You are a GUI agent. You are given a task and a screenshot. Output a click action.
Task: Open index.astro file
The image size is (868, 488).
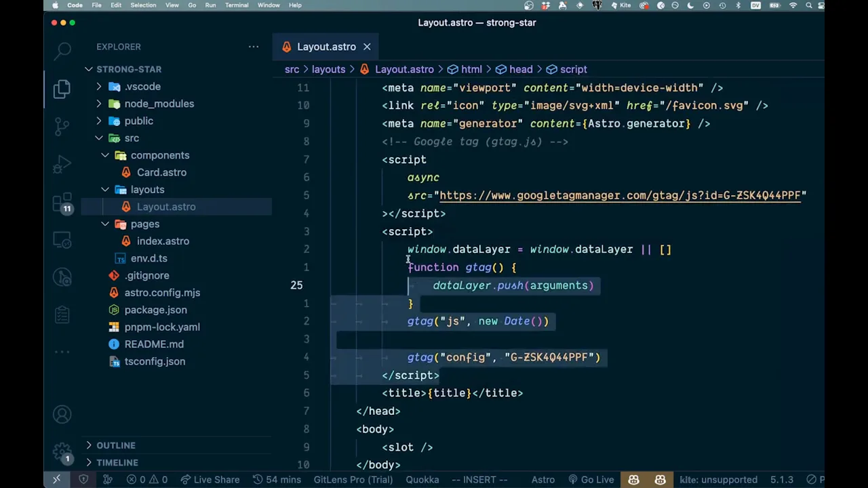tap(163, 241)
